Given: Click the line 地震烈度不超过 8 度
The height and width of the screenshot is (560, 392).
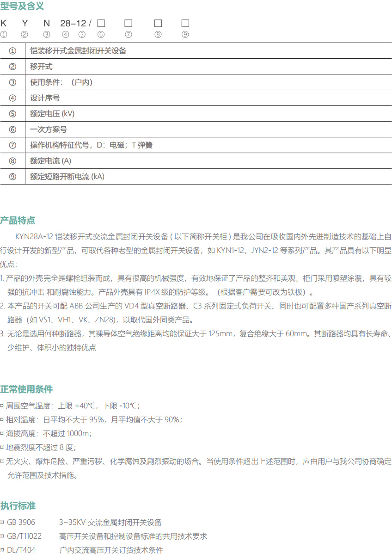Looking at the screenshot, I should [38, 448].
